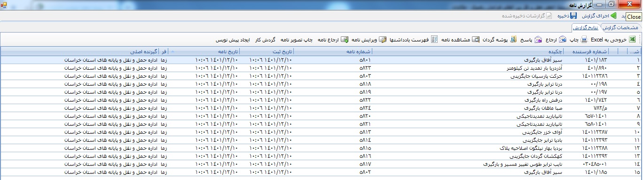Click ارجاع نامه refer letter icon
This screenshot has height=180, width=644.
[x=345, y=40]
